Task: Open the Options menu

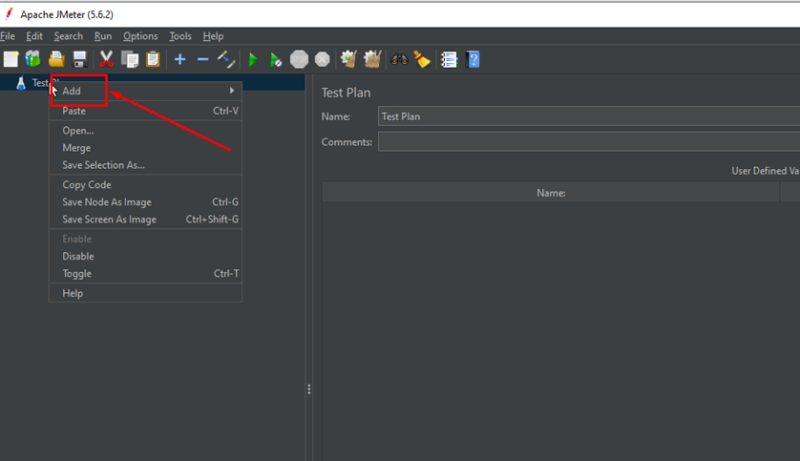Action: [x=140, y=36]
